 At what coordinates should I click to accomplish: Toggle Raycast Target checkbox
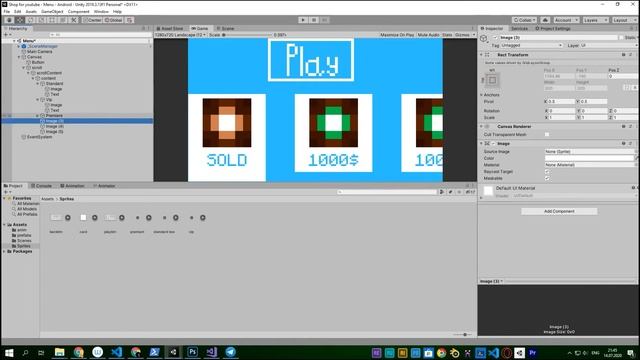pyautogui.click(x=547, y=171)
